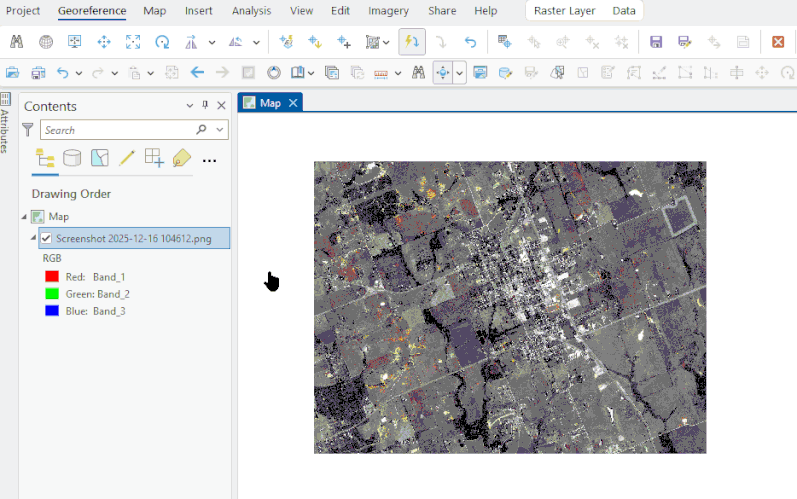Toggle auto-hide pin on Contents pane
Image resolution: width=797 pixels, height=499 pixels.
click(x=206, y=106)
